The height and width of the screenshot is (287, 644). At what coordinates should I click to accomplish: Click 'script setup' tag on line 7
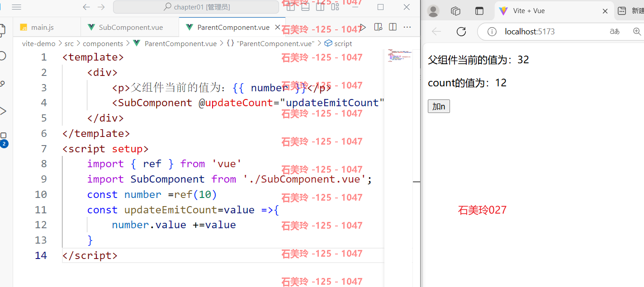coord(105,149)
